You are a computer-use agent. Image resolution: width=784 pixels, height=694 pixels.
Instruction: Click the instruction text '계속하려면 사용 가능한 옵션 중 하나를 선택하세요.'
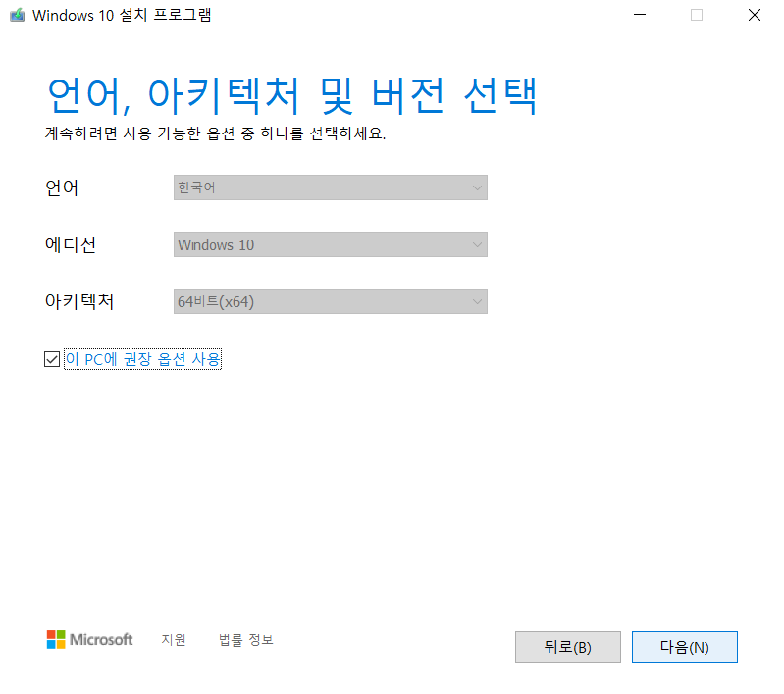click(216, 133)
